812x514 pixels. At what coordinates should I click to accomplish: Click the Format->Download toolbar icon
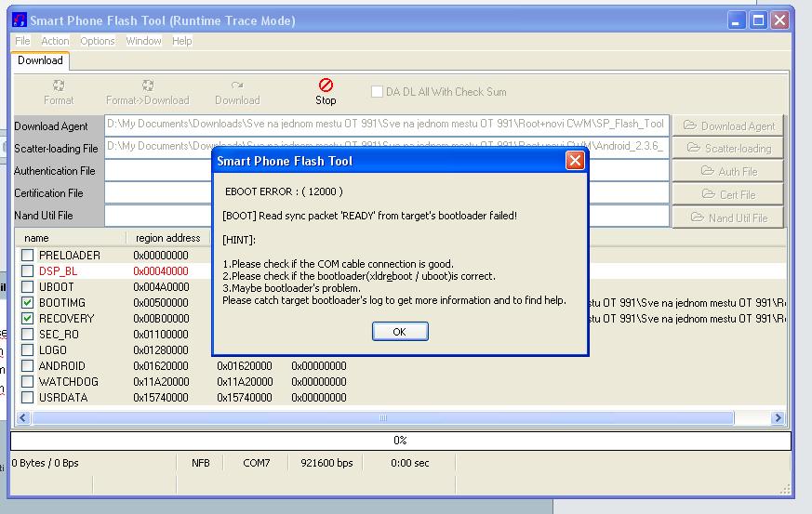(148, 86)
